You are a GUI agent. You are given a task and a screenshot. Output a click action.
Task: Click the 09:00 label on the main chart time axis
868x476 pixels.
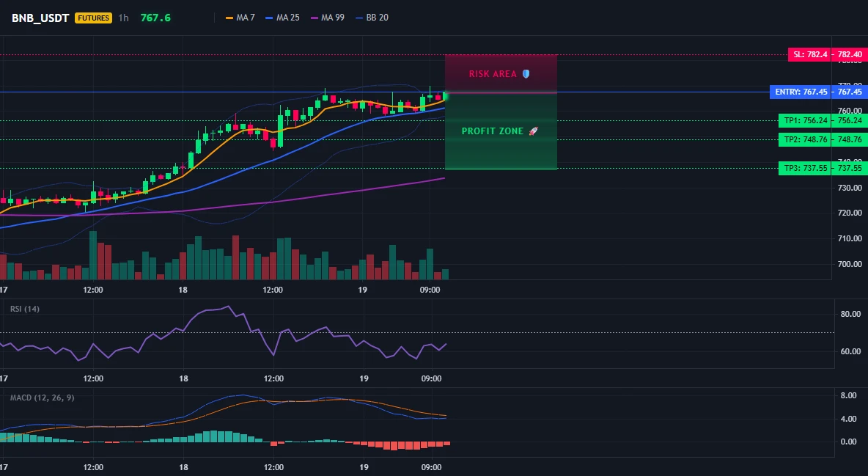click(x=430, y=290)
